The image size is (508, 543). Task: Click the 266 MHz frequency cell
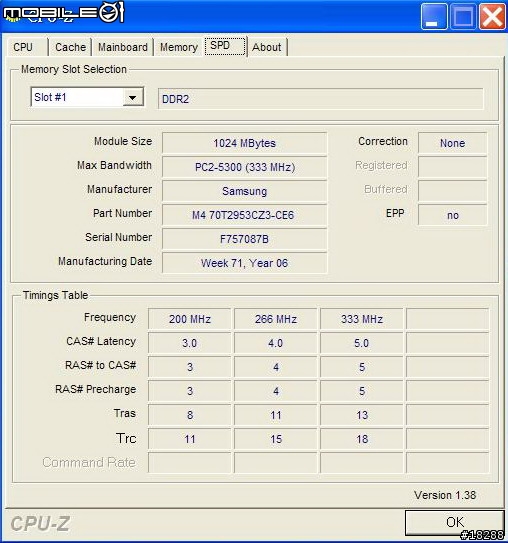pos(276,319)
